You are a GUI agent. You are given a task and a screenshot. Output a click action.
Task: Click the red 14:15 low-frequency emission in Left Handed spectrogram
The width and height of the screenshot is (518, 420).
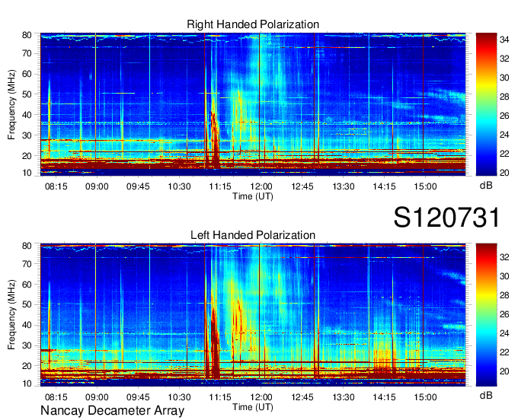click(x=385, y=363)
